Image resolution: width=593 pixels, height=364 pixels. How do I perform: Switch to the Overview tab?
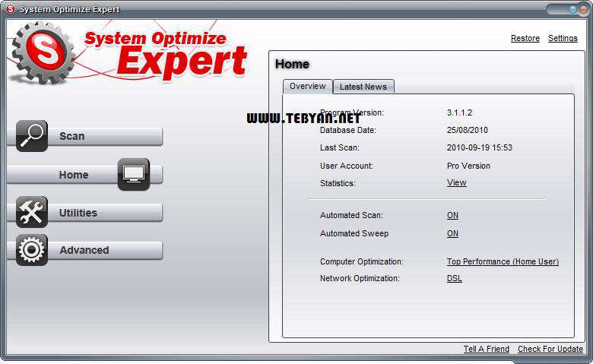pyautogui.click(x=307, y=86)
